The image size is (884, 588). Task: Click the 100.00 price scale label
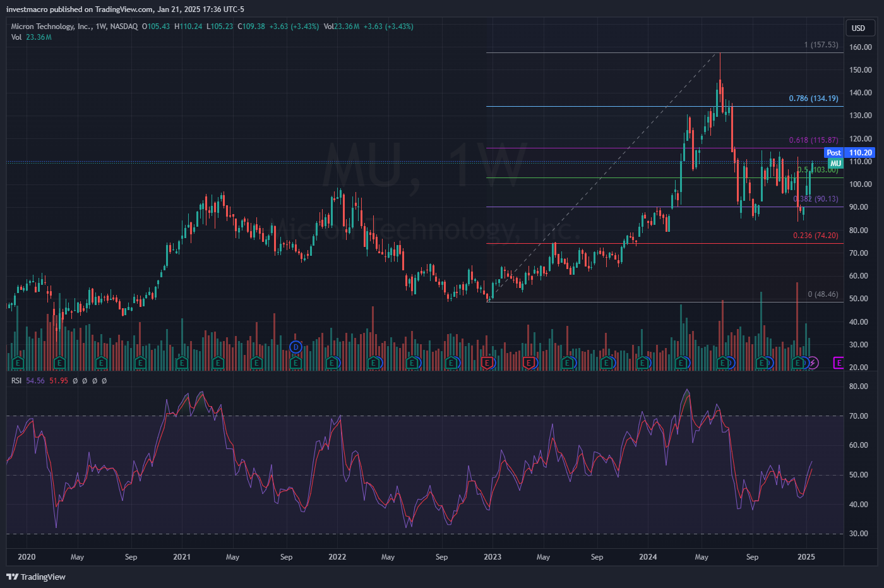[861, 184]
